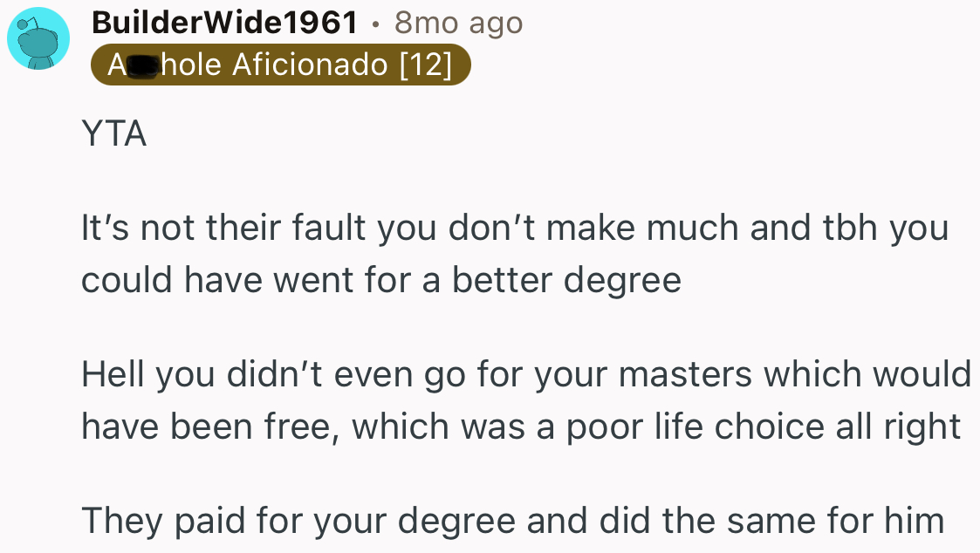
Task: Open BuilderWide1961's profile via their avatar
Action: [x=38, y=38]
